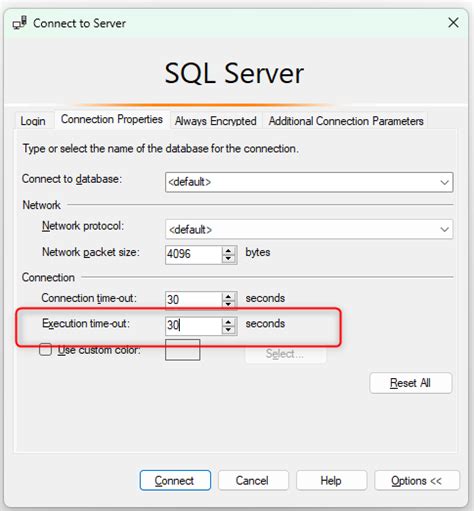Image resolution: width=474 pixels, height=511 pixels.
Task: Increase Network packet size with up arrow
Action: [228, 251]
